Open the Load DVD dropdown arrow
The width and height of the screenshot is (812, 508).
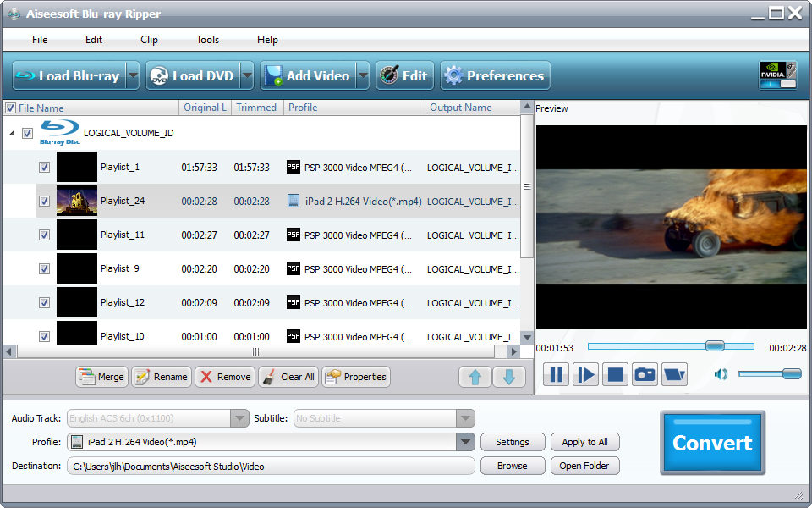tap(248, 75)
